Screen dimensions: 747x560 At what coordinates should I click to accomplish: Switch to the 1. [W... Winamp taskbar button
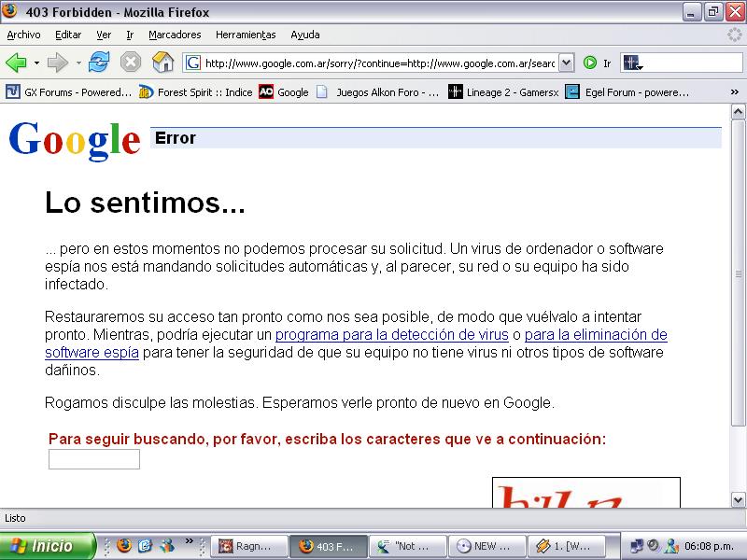(567, 546)
